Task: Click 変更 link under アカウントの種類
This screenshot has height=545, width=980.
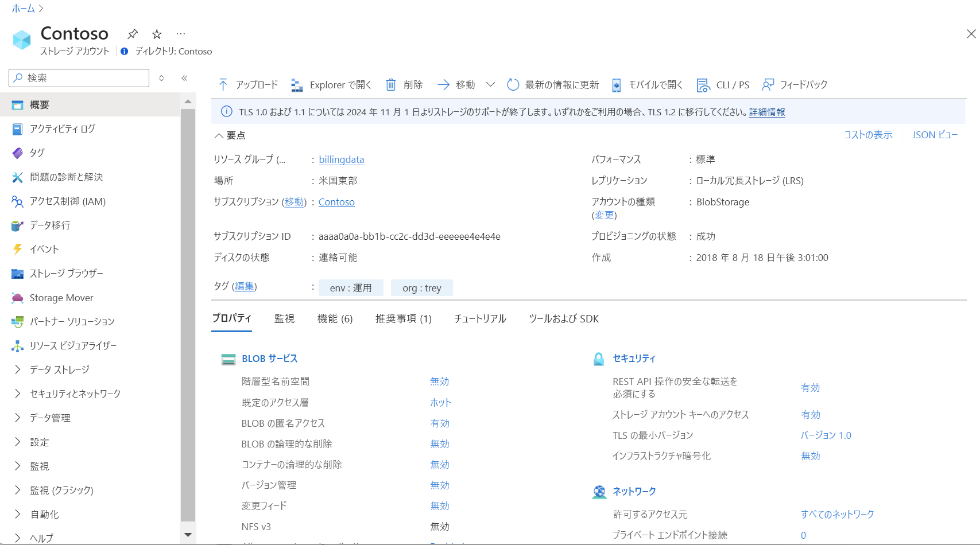Action: click(604, 215)
